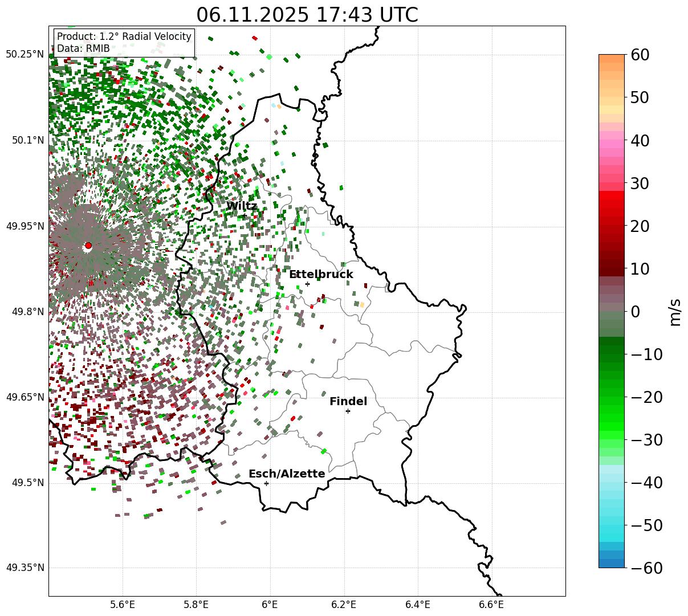Click the colorbar 10 tick label
Viewport: 688px width, 616px height.
(x=640, y=268)
